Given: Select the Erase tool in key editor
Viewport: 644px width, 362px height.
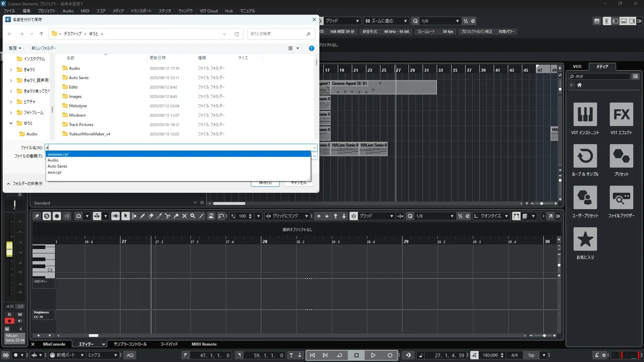Looking at the screenshot, I should (x=151, y=216).
